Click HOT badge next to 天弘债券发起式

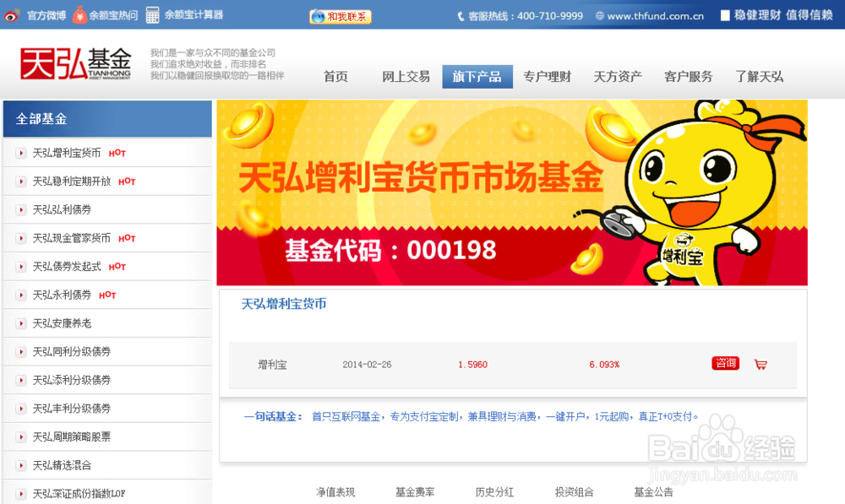click(117, 267)
